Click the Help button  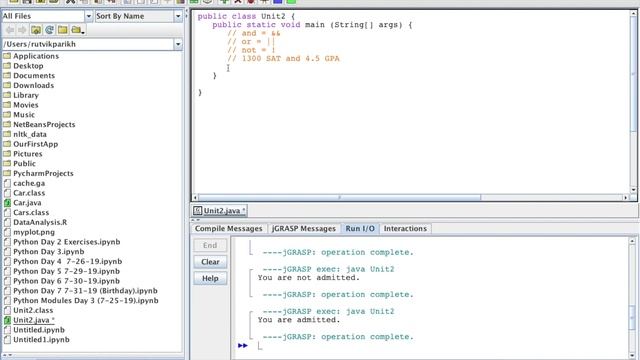point(210,278)
